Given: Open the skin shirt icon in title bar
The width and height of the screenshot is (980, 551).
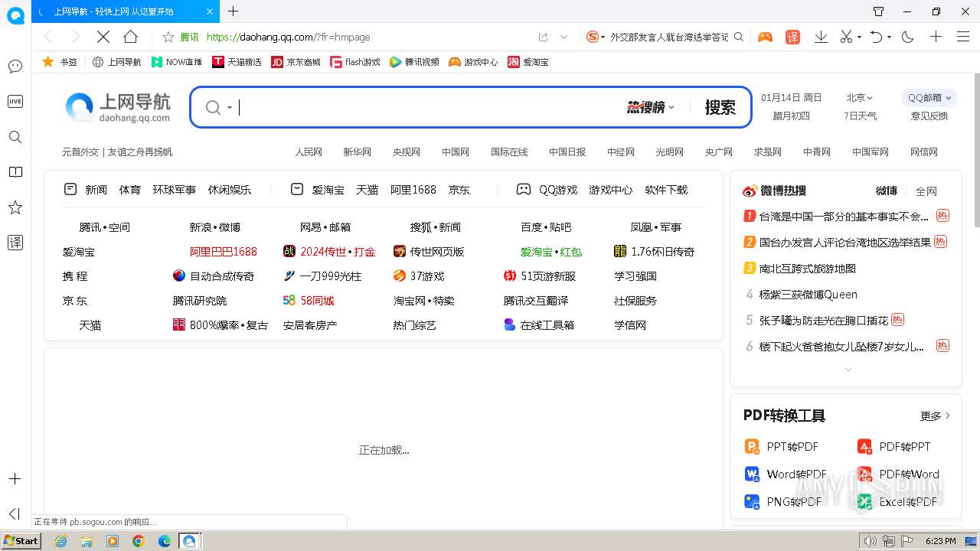Looking at the screenshot, I should tap(879, 11).
